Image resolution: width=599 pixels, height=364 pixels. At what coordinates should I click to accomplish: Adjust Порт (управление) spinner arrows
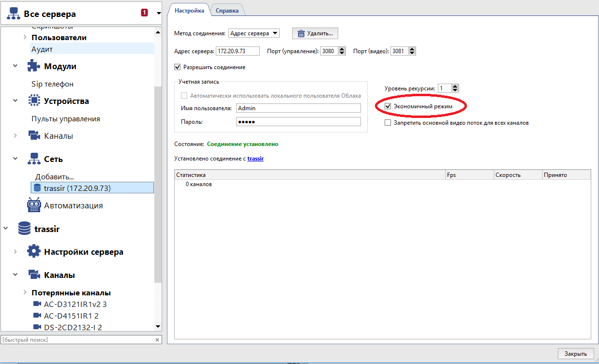click(x=342, y=51)
